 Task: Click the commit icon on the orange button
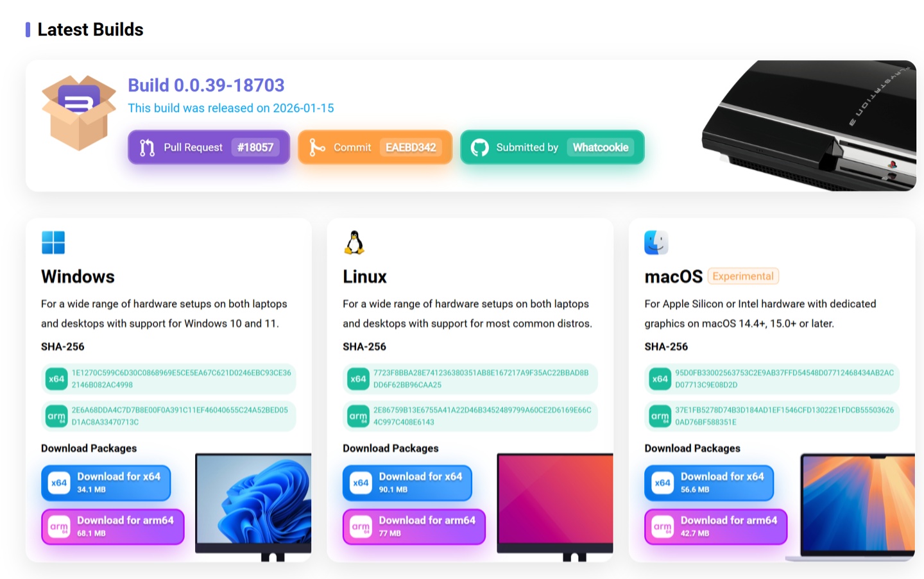317,147
